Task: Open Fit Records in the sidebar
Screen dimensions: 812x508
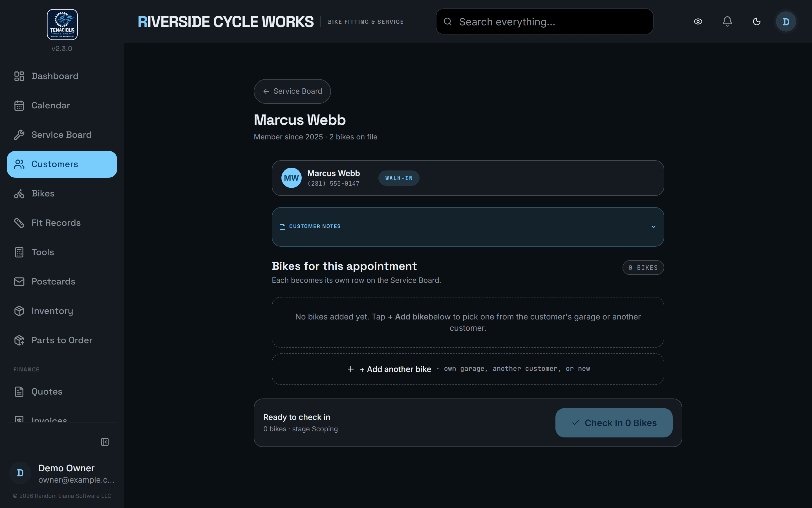Action: click(x=62, y=223)
